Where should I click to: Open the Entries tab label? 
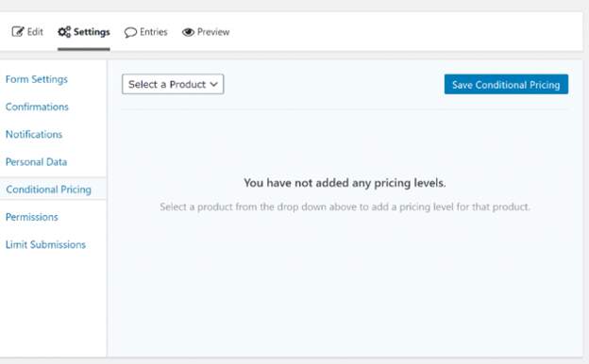tap(153, 32)
